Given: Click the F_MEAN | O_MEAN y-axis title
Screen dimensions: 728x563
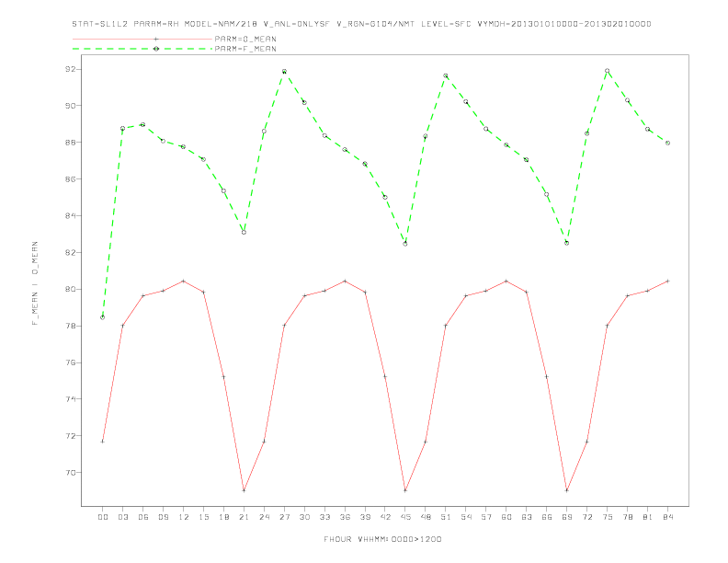Looking at the screenshot, I should point(35,283).
